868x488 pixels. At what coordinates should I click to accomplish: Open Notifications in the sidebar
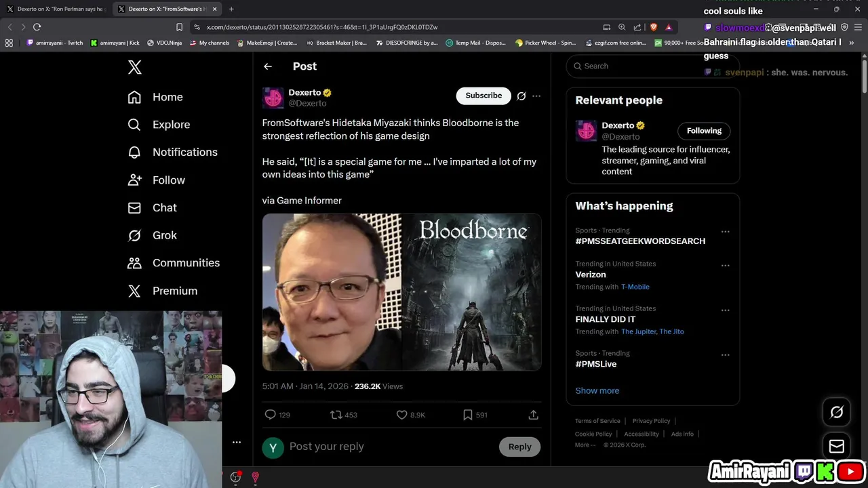click(172, 152)
